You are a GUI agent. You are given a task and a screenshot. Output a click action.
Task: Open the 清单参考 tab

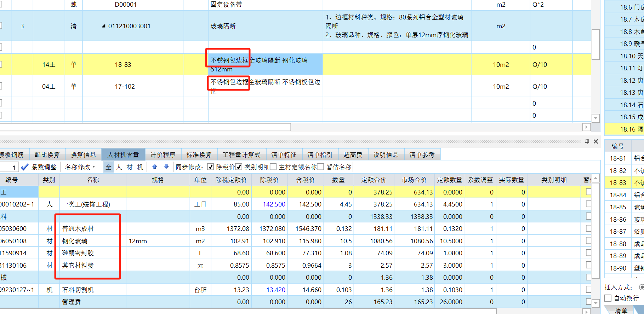pos(422,155)
